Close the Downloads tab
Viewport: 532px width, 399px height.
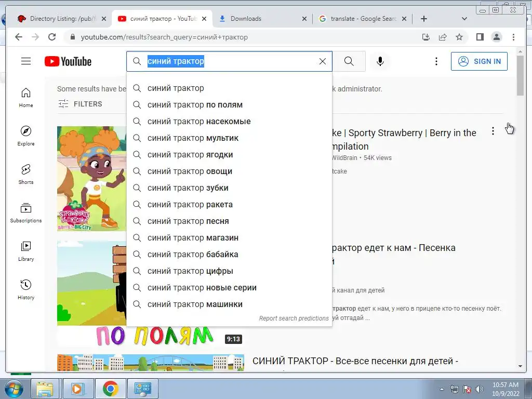[304, 19]
